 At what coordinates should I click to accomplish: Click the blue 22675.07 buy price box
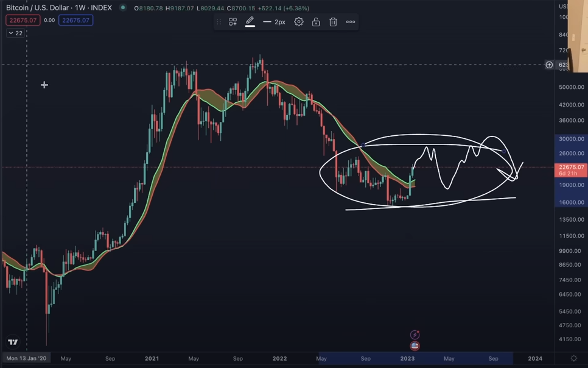pyautogui.click(x=75, y=20)
